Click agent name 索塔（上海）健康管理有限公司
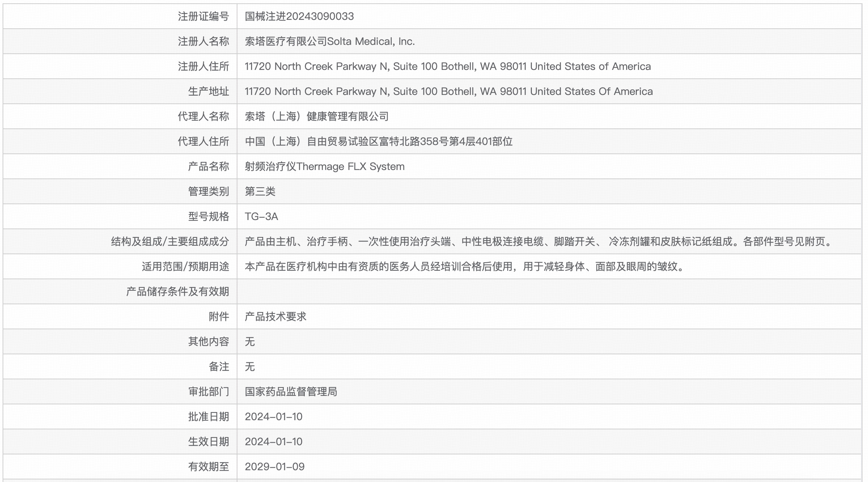 [x=317, y=117]
